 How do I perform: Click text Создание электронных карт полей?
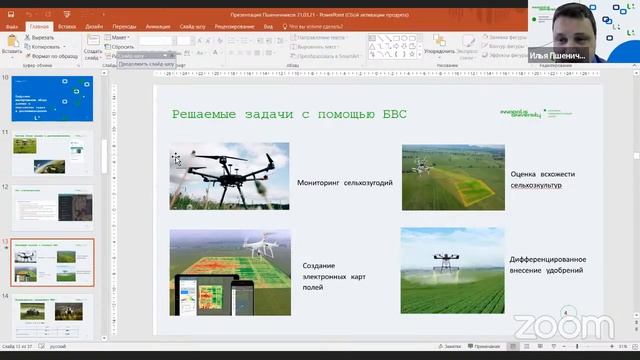click(x=334, y=276)
